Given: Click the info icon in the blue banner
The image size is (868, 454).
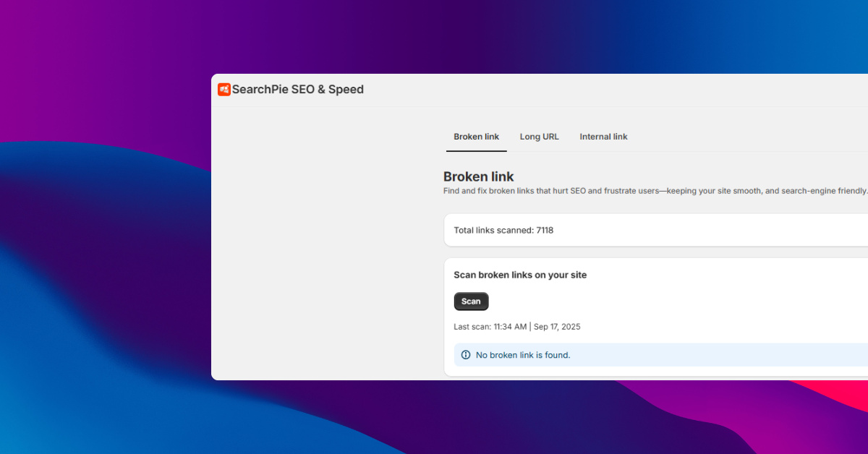Looking at the screenshot, I should point(466,355).
